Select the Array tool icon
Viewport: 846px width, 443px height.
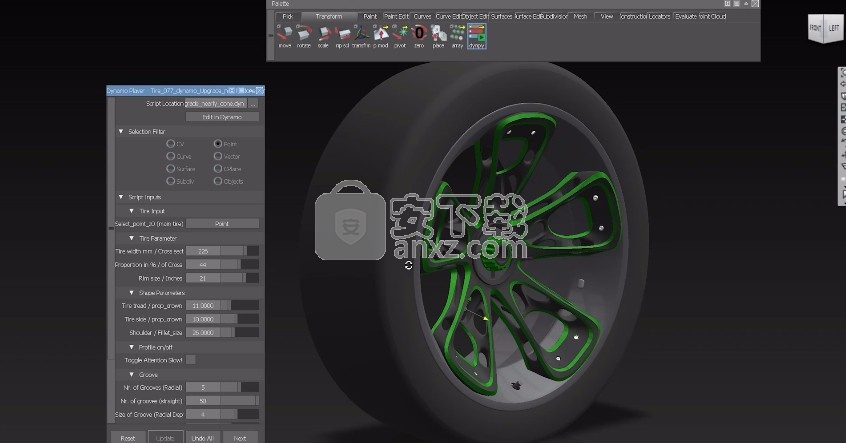click(x=457, y=36)
